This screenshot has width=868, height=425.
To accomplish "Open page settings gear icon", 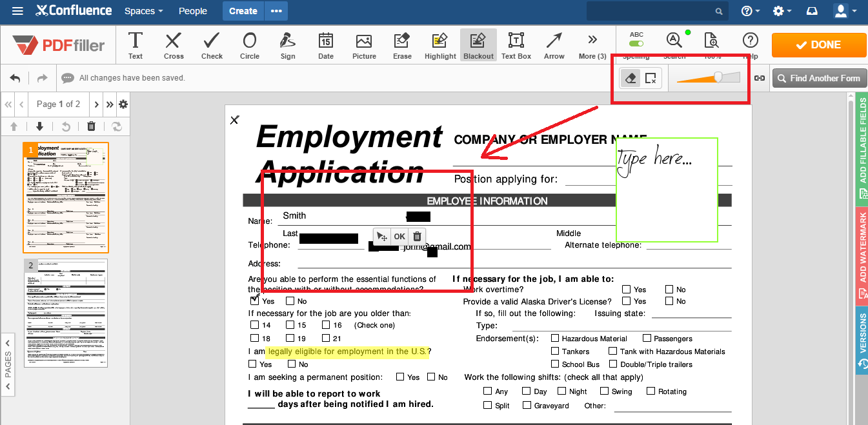I will click(x=123, y=104).
